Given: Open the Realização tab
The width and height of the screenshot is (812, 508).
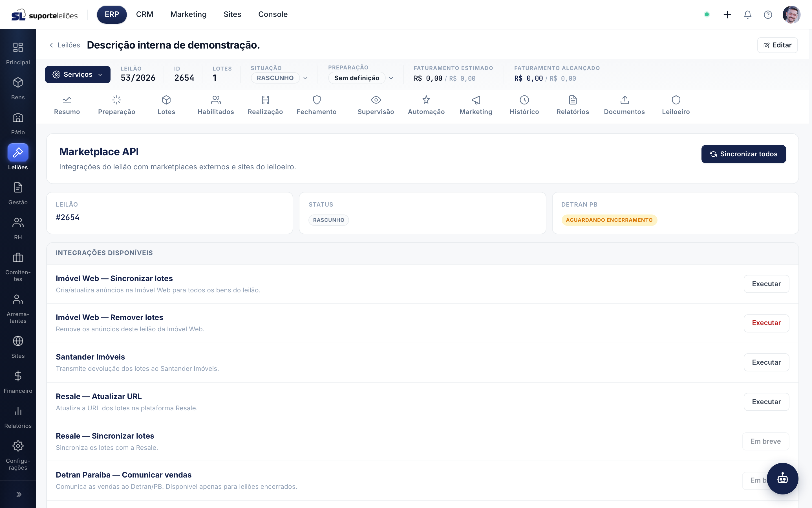Looking at the screenshot, I should [265, 106].
